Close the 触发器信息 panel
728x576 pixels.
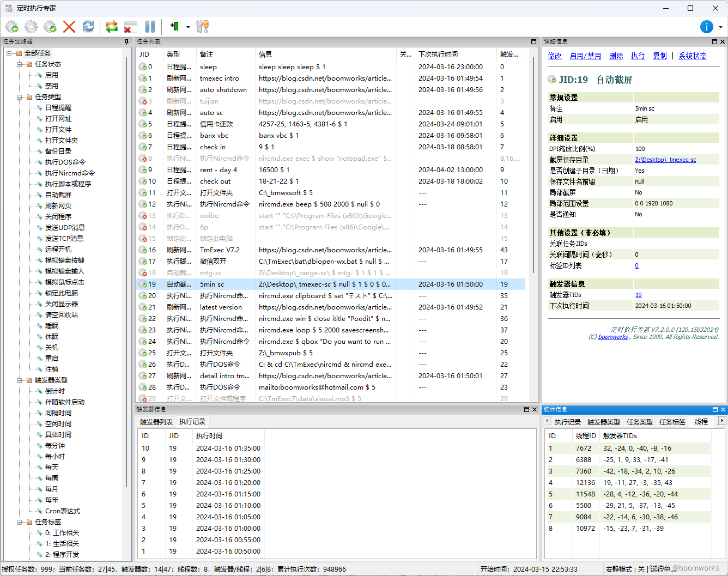pos(535,409)
